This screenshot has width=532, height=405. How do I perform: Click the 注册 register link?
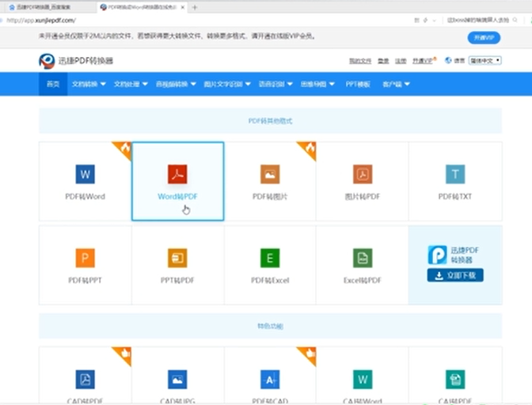point(401,61)
